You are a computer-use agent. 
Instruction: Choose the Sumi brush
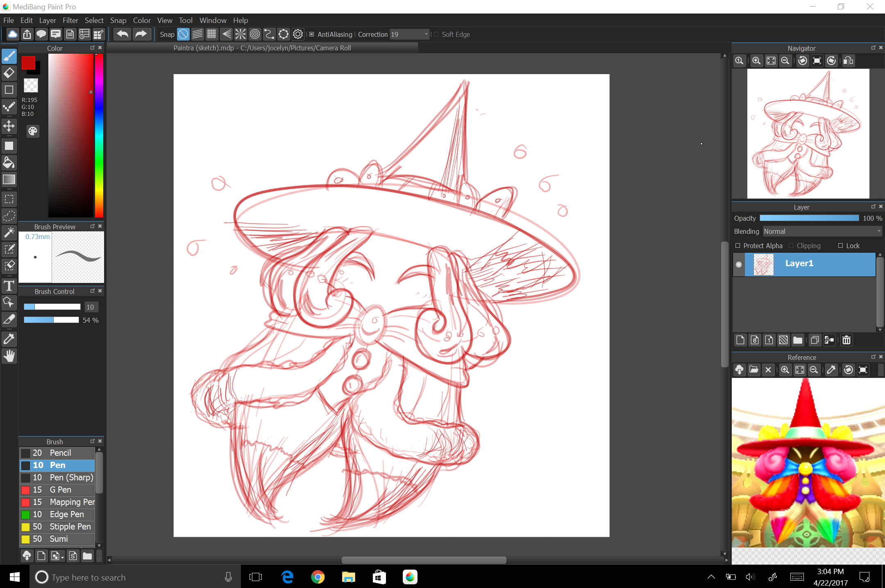click(57, 539)
